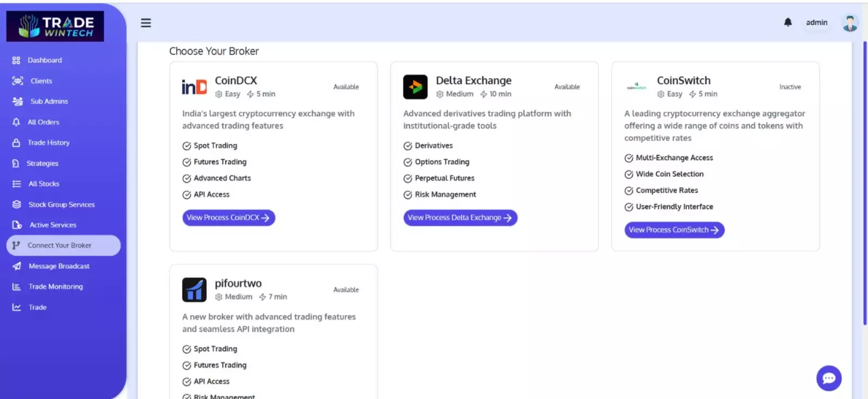Image resolution: width=868 pixels, height=399 pixels.
Task: Click the Derivatives checkmark under Delta Exchange
Action: [407, 146]
